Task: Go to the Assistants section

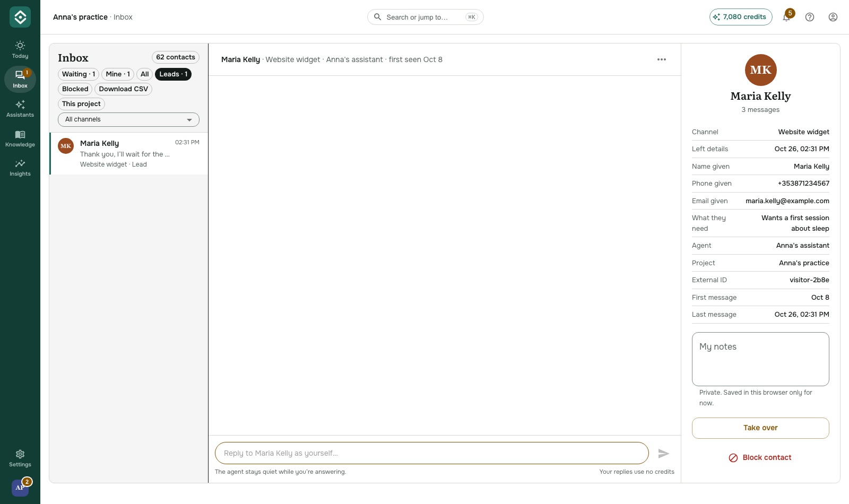Action: pyautogui.click(x=20, y=109)
